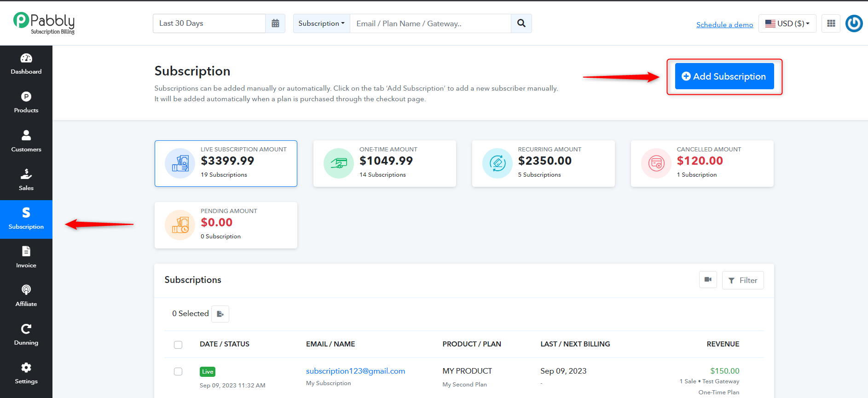Viewport: 868px width, 398px height.
Task: Open the Invoice sidebar section
Action: tap(26, 258)
